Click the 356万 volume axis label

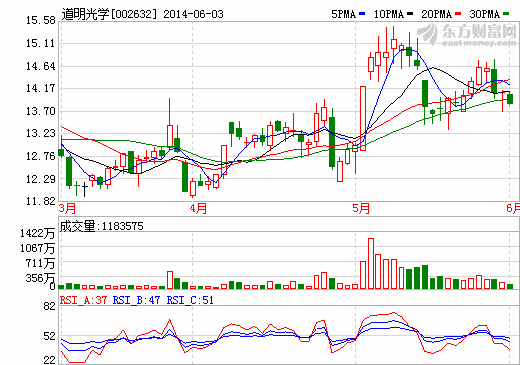coord(40,278)
